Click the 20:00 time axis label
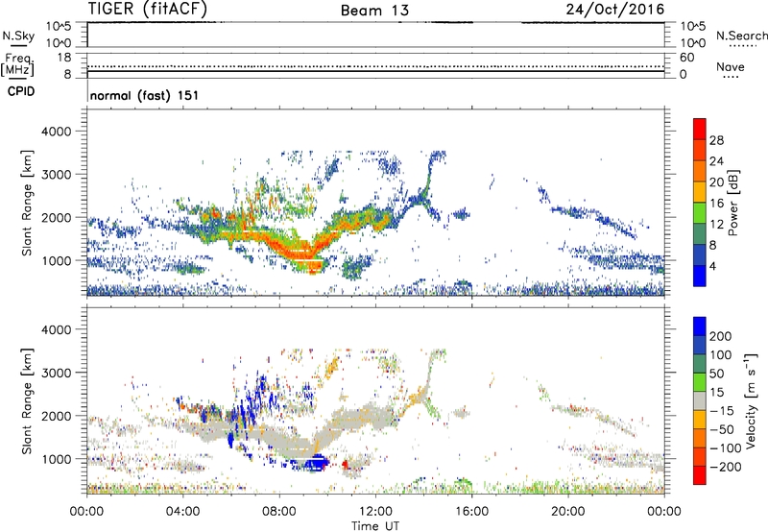 click(567, 512)
